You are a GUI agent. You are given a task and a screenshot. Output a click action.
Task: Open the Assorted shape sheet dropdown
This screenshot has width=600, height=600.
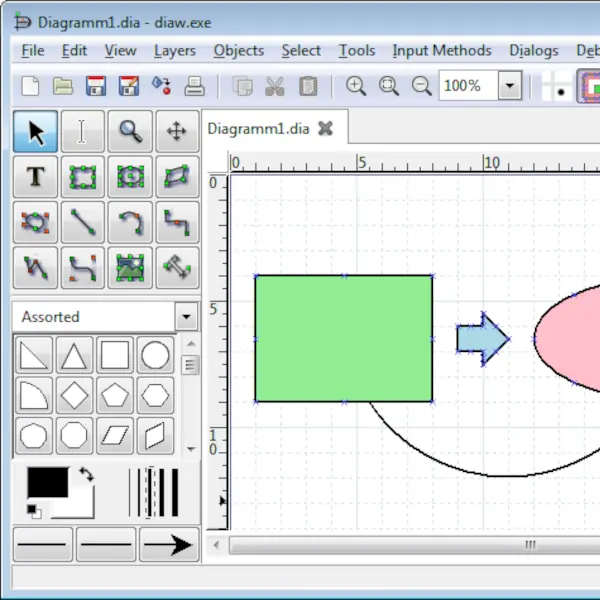[x=186, y=317]
